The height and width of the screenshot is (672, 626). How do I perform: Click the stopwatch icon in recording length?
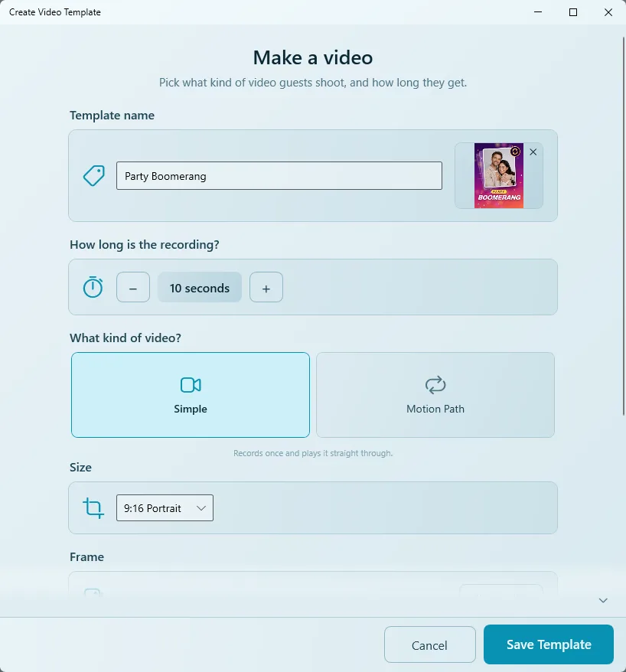93,287
